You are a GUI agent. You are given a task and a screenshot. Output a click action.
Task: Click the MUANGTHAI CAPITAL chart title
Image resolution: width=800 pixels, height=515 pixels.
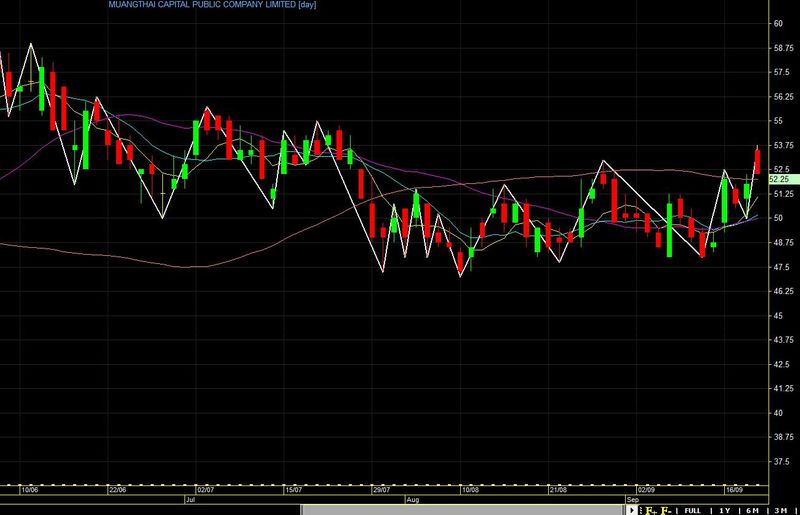(x=212, y=5)
